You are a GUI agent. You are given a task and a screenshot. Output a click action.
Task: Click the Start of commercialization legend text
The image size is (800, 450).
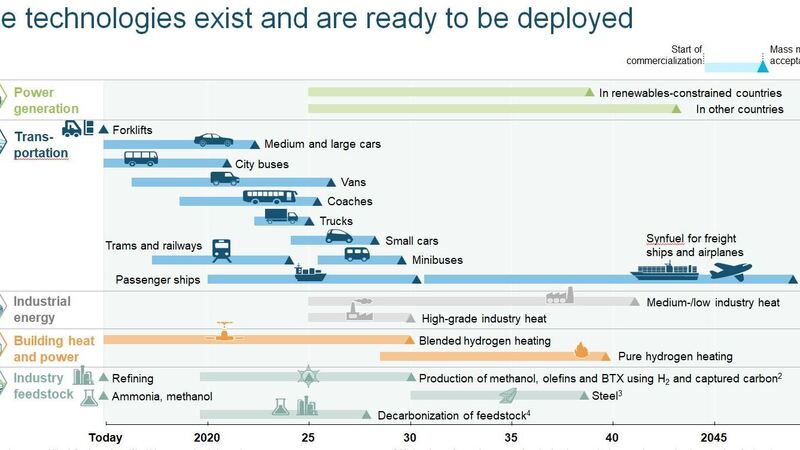click(664, 55)
